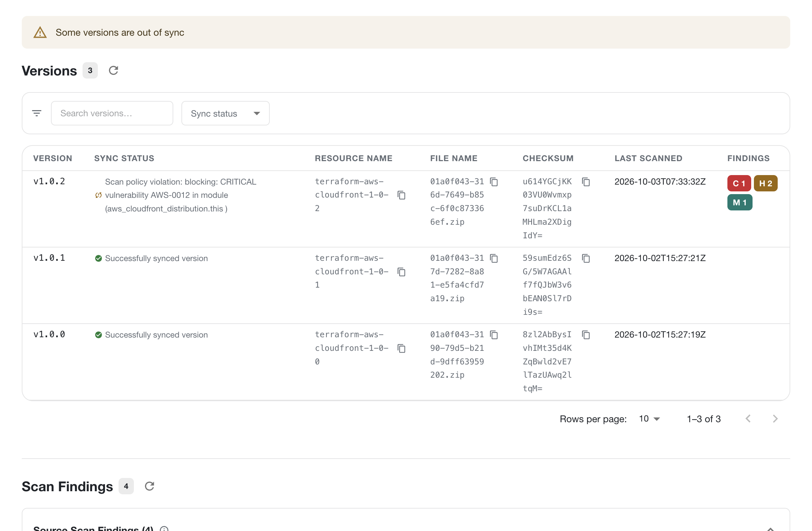Click file name text ending 202.zip

(x=457, y=355)
